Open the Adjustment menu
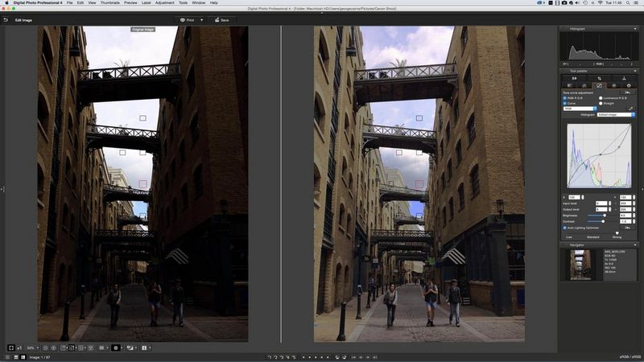 tap(165, 3)
